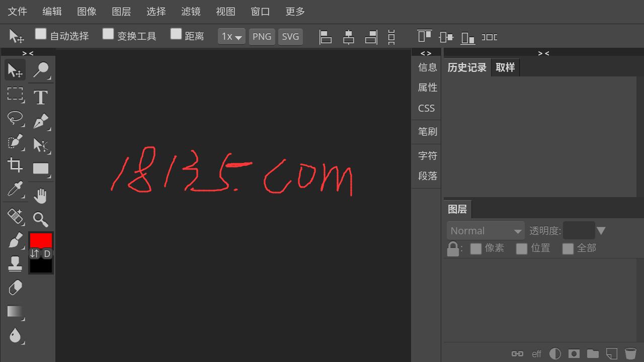Open the 编辑 menu
This screenshot has height=362, width=644.
pos(52,12)
